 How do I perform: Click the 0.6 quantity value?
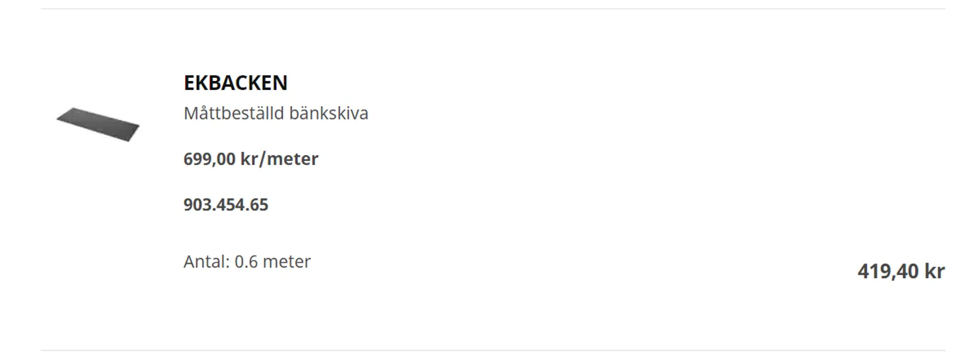click(x=246, y=262)
